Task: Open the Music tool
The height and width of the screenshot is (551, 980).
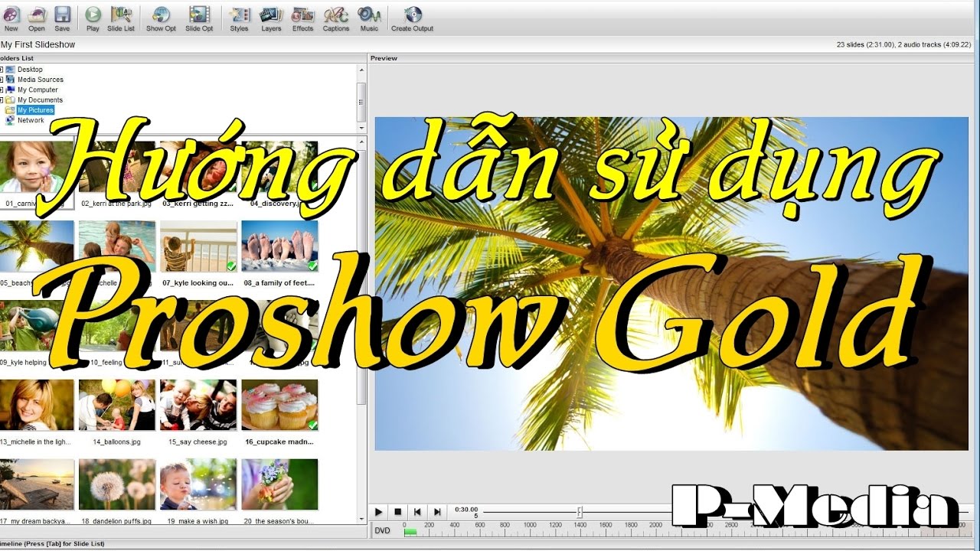Action: click(369, 18)
